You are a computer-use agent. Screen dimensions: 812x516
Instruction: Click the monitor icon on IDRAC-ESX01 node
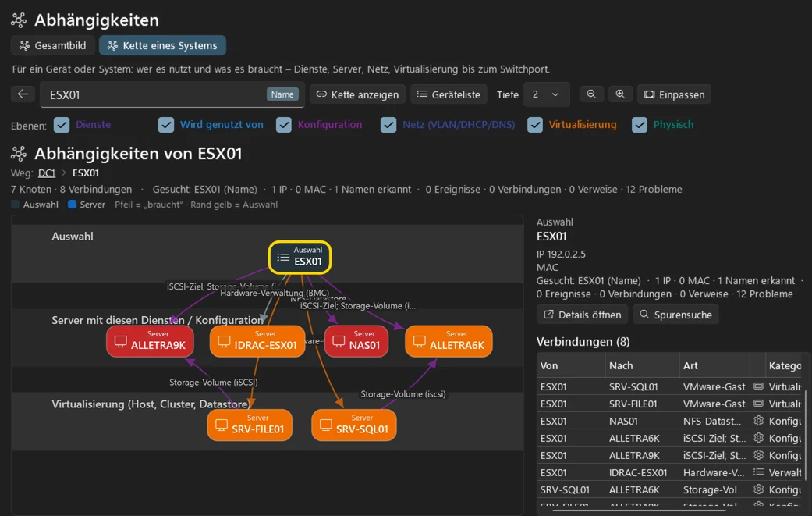[224, 341]
